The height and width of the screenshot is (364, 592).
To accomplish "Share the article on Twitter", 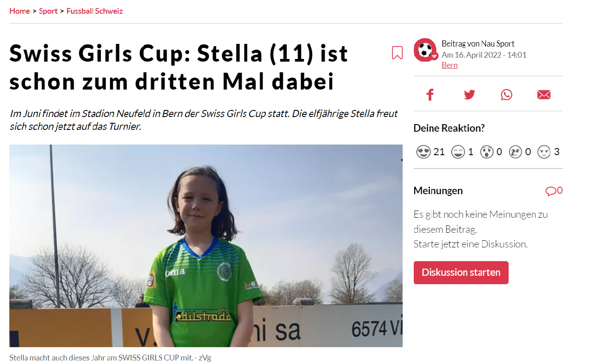I will (469, 94).
